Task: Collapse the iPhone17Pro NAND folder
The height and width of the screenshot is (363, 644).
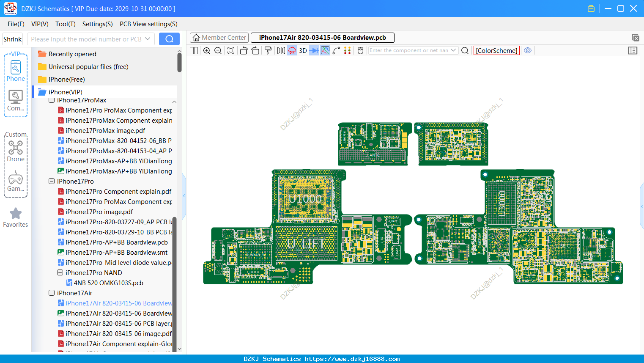Action: (60, 272)
